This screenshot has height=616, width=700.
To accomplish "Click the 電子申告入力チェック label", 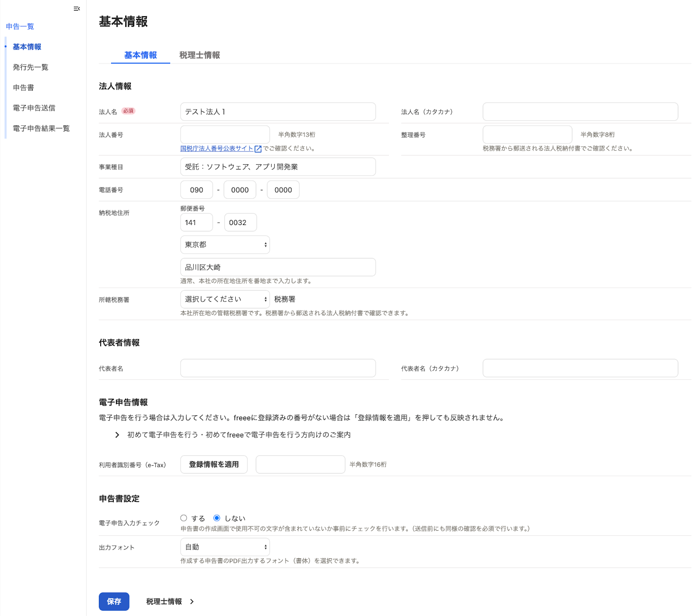I will (129, 523).
